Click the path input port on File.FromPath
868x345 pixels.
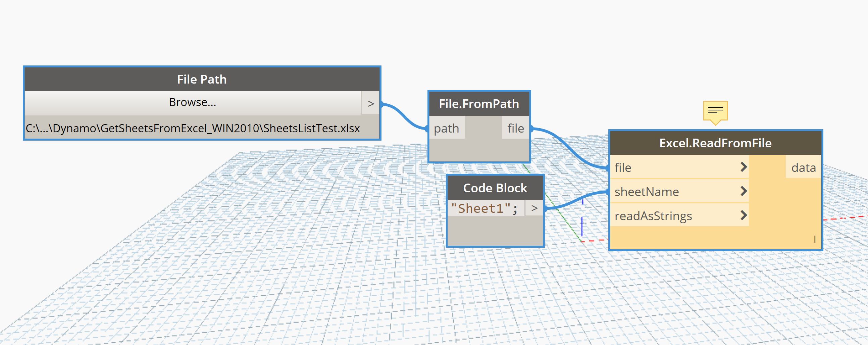tap(447, 128)
